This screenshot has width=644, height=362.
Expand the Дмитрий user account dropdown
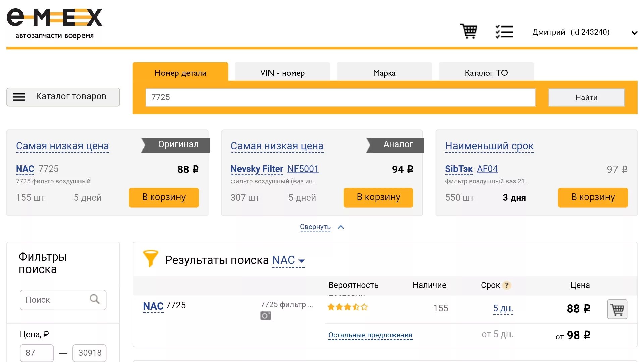(634, 33)
